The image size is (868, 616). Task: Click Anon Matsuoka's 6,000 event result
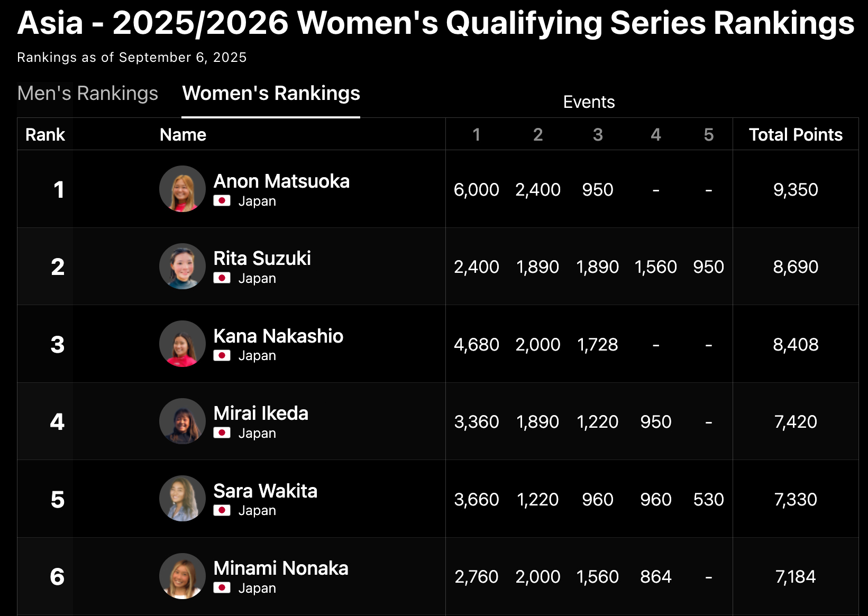(476, 189)
